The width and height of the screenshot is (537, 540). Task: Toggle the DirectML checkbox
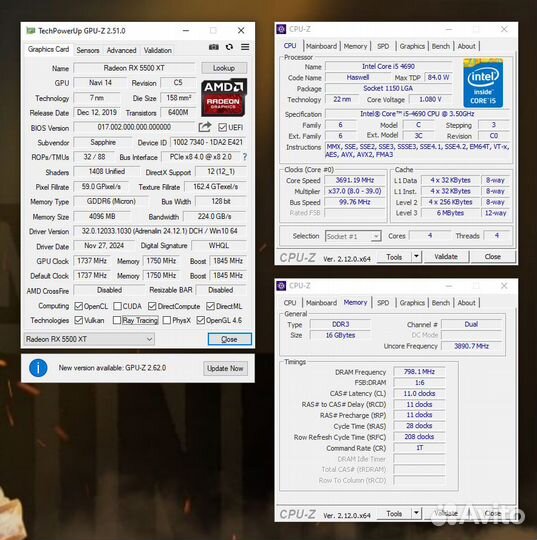click(x=210, y=306)
